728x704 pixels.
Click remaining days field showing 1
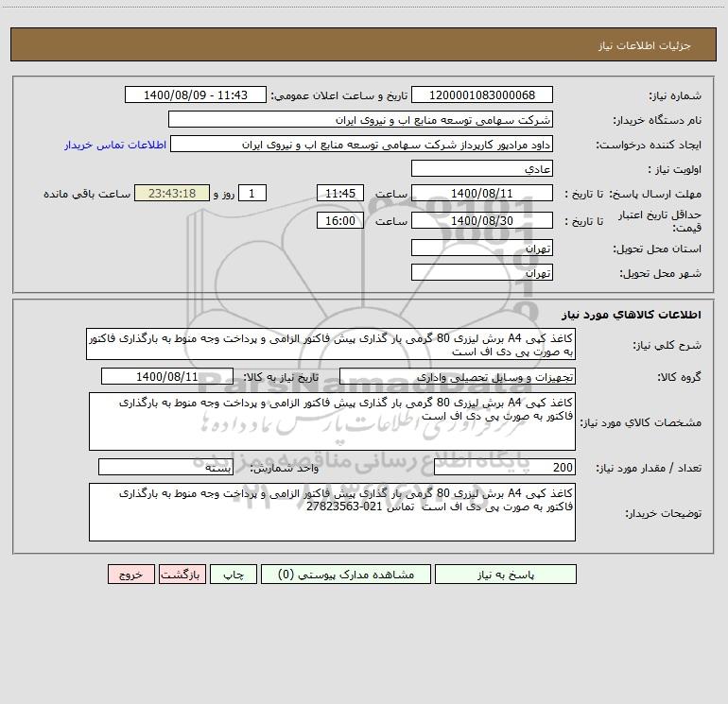(x=252, y=193)
